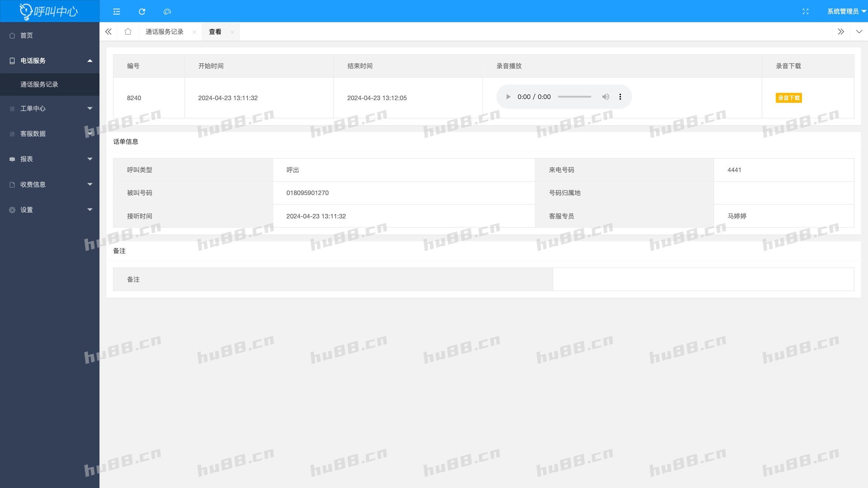This screenshot has width=868, height=488.
Task: Open the tab options down-chevron
Action: tap(859, 32)
